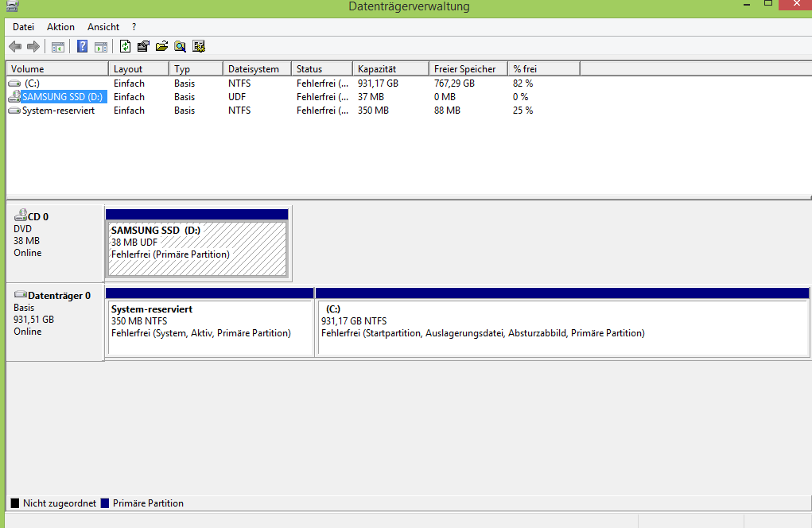Click the green Refresh icon
The image size is (812, 528).
pos(125,46)
